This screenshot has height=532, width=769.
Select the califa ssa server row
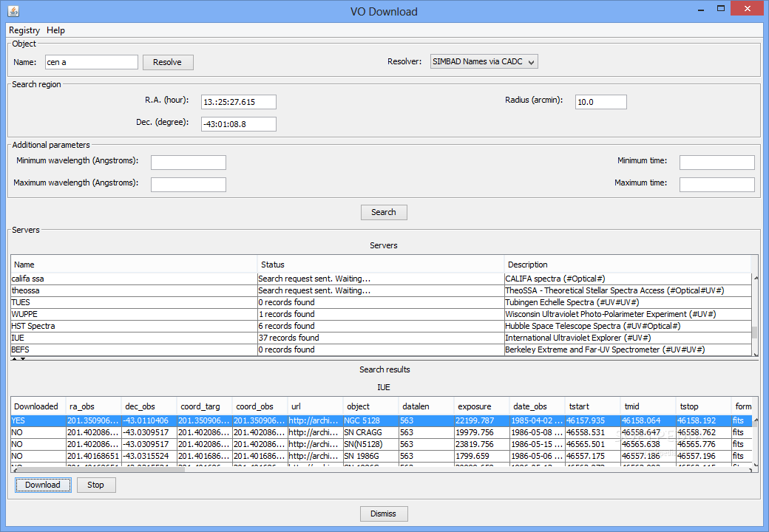click(381, 279)
